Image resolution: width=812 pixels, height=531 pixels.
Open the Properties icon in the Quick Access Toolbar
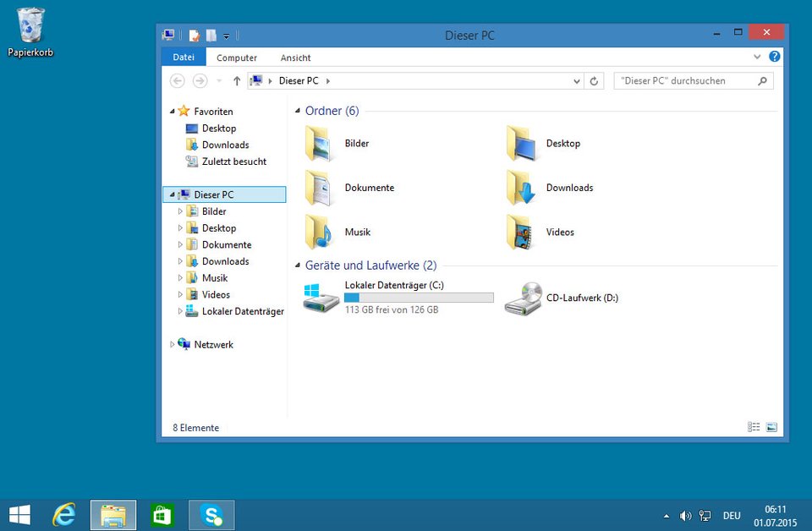(194, 33)
